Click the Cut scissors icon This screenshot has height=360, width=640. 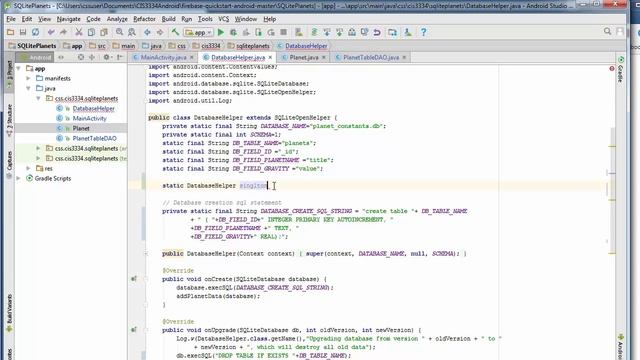click(79, 32)
